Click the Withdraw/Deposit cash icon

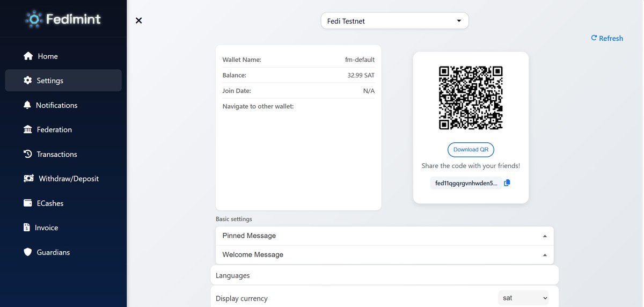pos(29,179)
